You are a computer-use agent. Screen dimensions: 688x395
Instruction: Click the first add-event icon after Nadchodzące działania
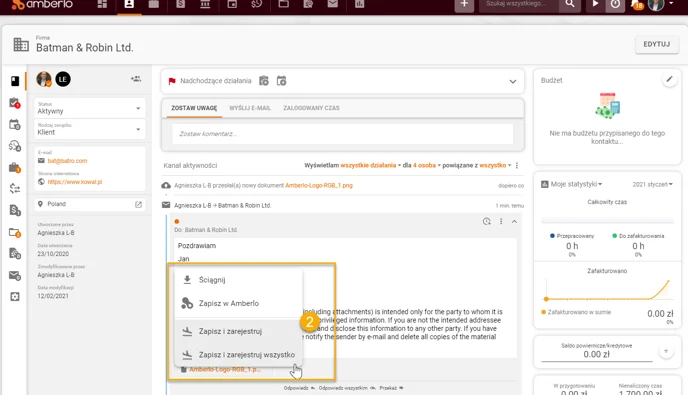264,81
